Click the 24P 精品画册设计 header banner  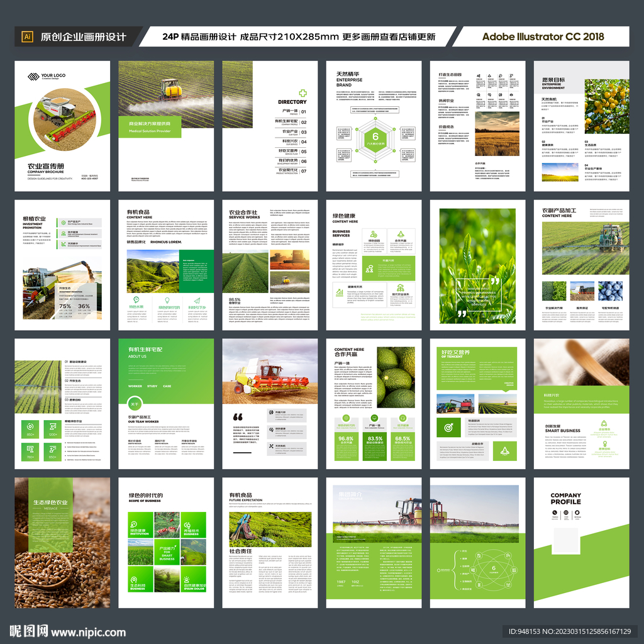point(299,37)
